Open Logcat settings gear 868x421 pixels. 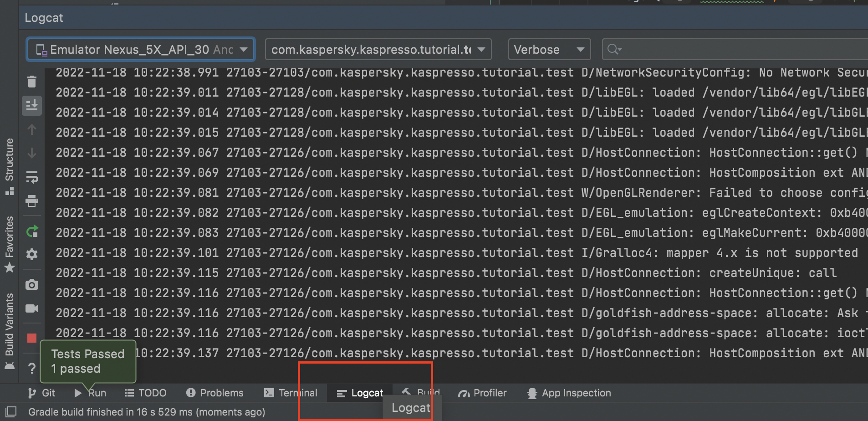32,254
